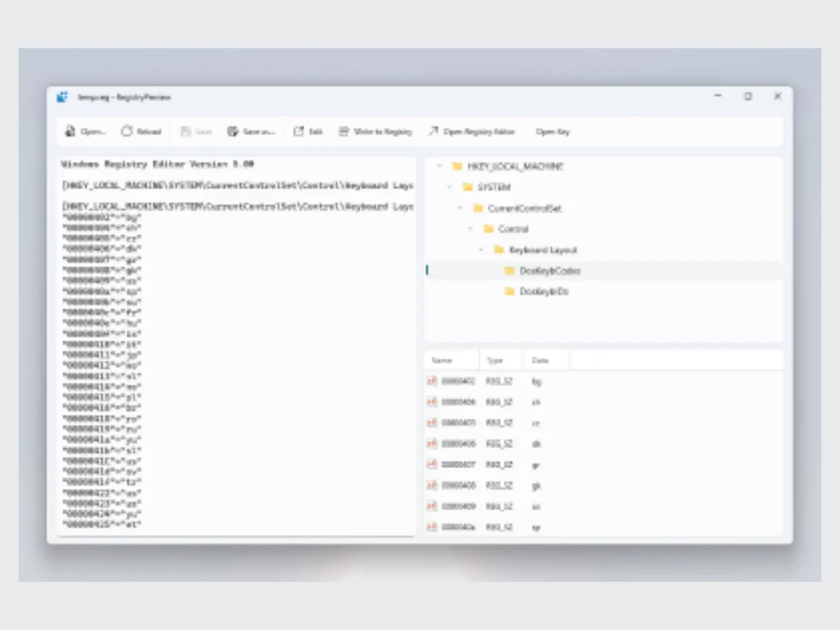
Task: Select the value name 0000040a in the table
Action: pyautogui.click(x=459, y=527)
